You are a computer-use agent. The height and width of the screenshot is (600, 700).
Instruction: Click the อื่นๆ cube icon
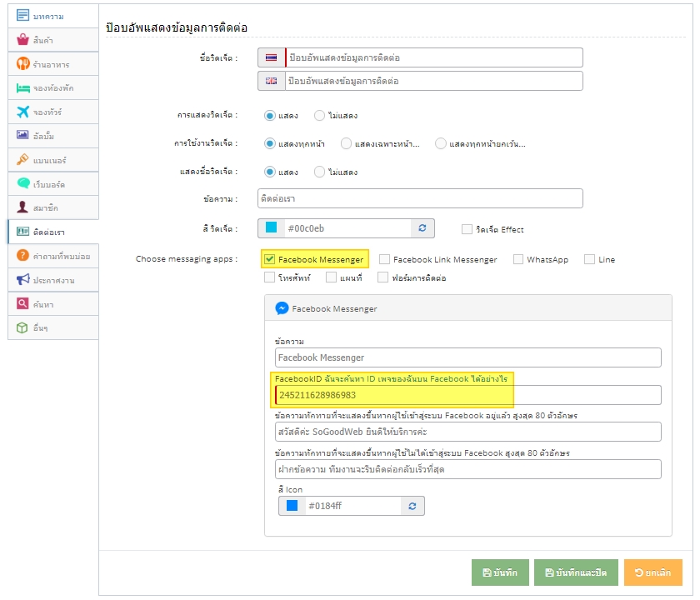pyautogui.click(x=22, y=327)
